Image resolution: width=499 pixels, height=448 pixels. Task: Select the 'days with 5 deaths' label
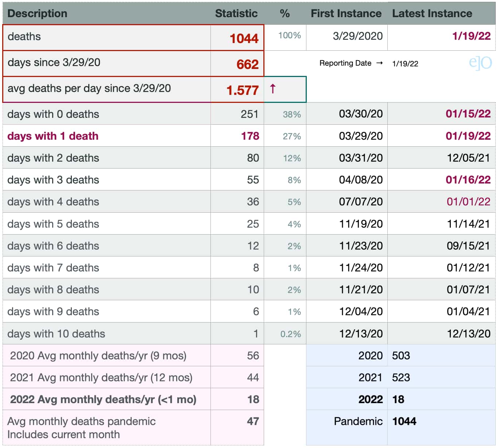tap(53, 224)
